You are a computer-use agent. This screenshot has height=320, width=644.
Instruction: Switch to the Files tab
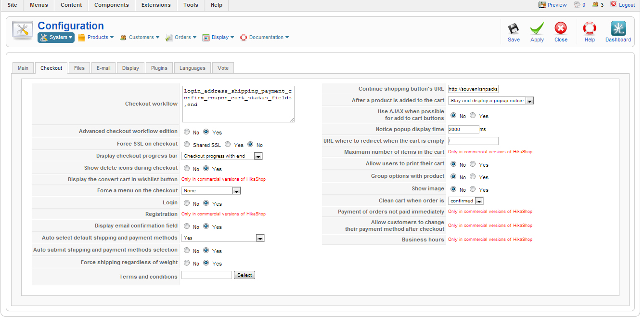point(79,68)
